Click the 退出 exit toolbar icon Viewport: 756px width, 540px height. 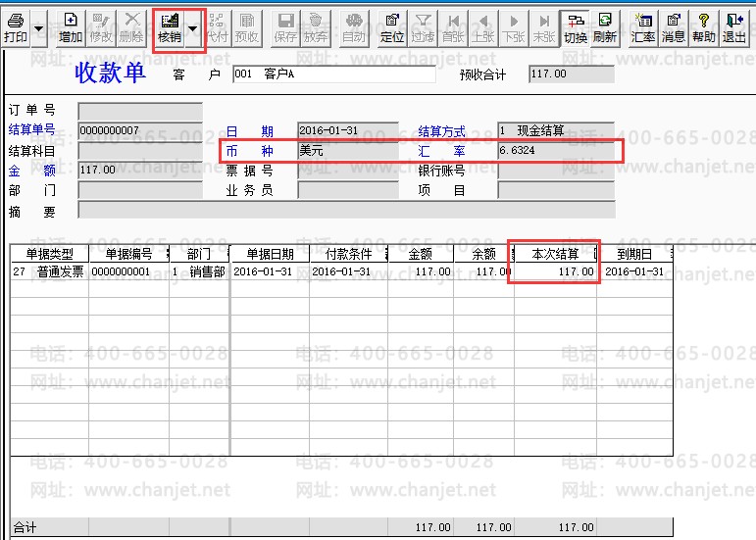click(x=734, y=28)
